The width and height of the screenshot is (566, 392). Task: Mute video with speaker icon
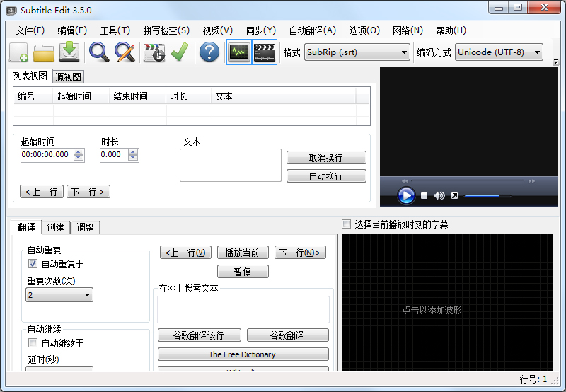[439, 195]
